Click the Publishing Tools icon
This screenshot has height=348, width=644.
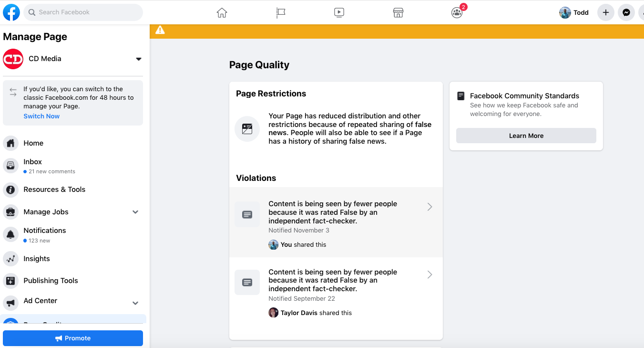(10, 281)
